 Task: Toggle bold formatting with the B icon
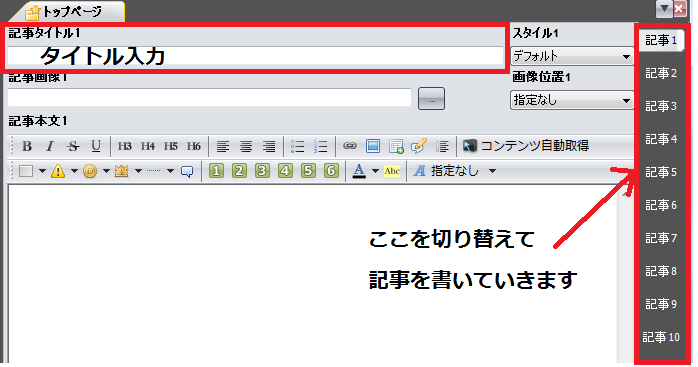tap(27, 146)
